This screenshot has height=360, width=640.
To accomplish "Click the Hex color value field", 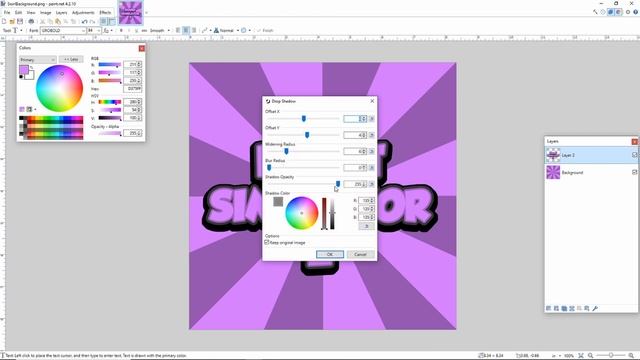I will [133, 89].
